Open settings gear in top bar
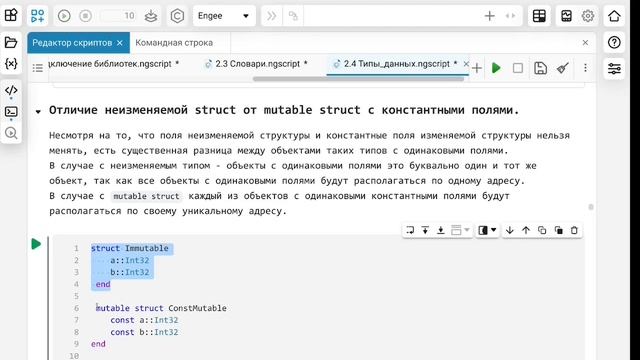 (x=588, y=16)
